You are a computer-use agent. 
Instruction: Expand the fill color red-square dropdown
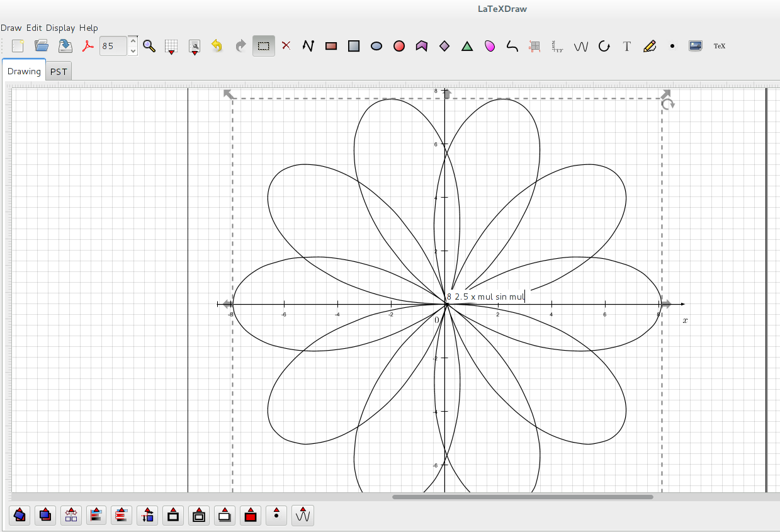click(x=251, y=516)
